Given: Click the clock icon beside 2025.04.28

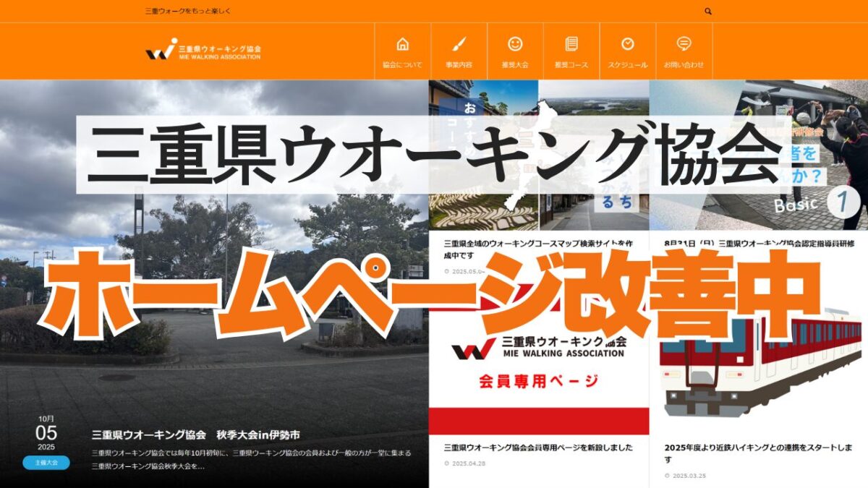Looking at the screenshot, I should coord(446,463).
